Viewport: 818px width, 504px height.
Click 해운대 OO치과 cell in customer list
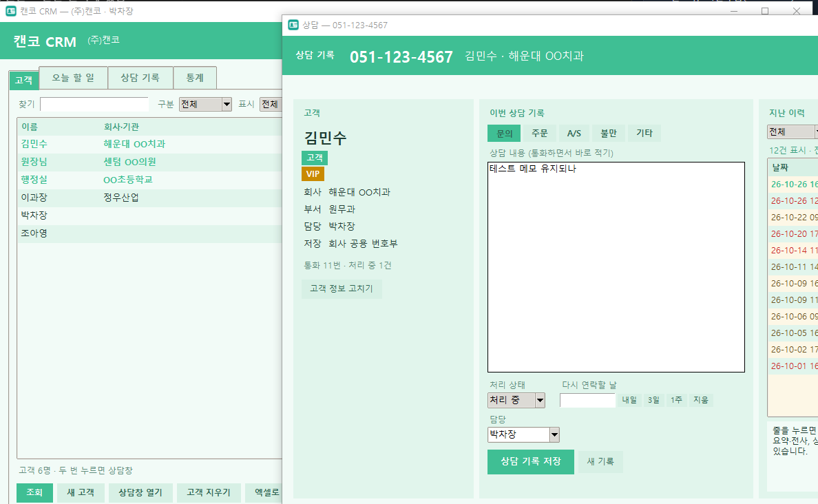[x=134, y=144]
